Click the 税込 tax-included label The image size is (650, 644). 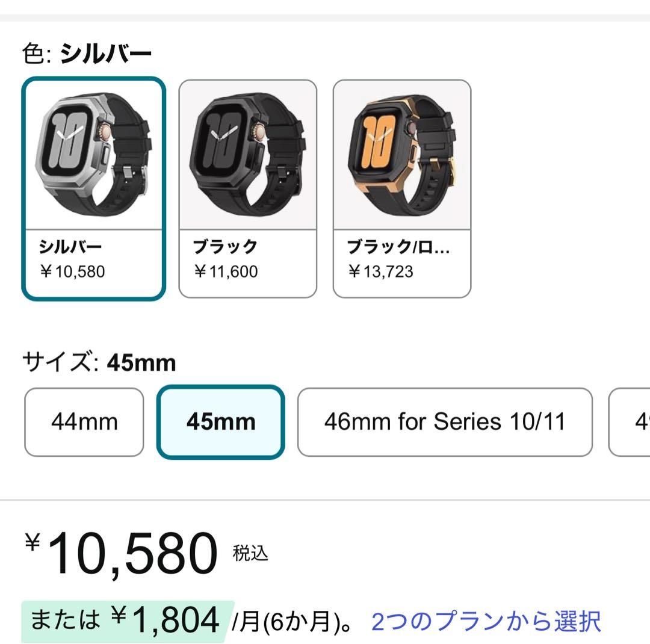(250, 553)
